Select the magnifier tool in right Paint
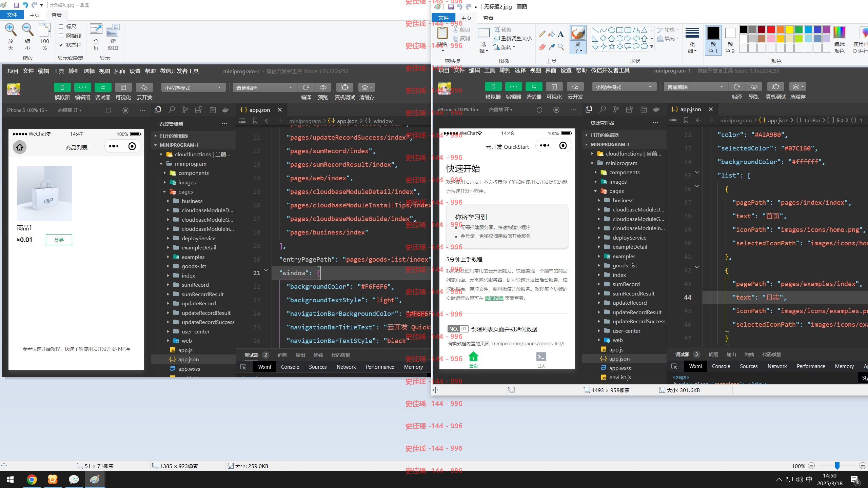 [x=561, y=47]
